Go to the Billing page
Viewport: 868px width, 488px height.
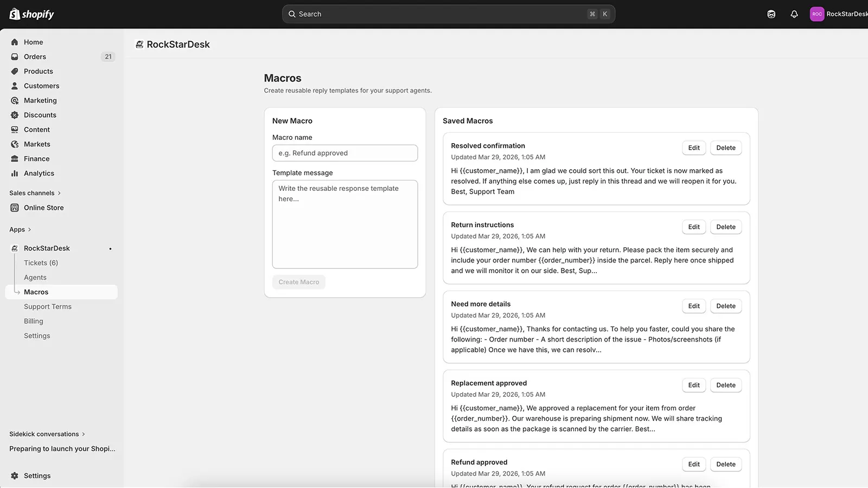coord(34,322)
